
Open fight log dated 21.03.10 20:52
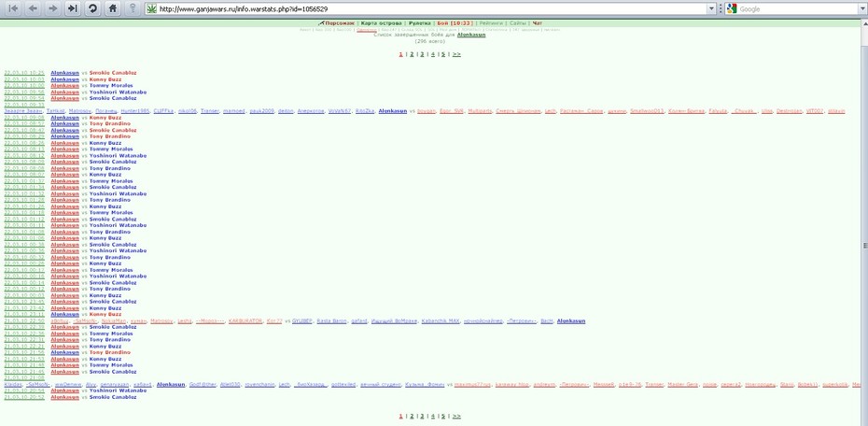tap(24, 397)
